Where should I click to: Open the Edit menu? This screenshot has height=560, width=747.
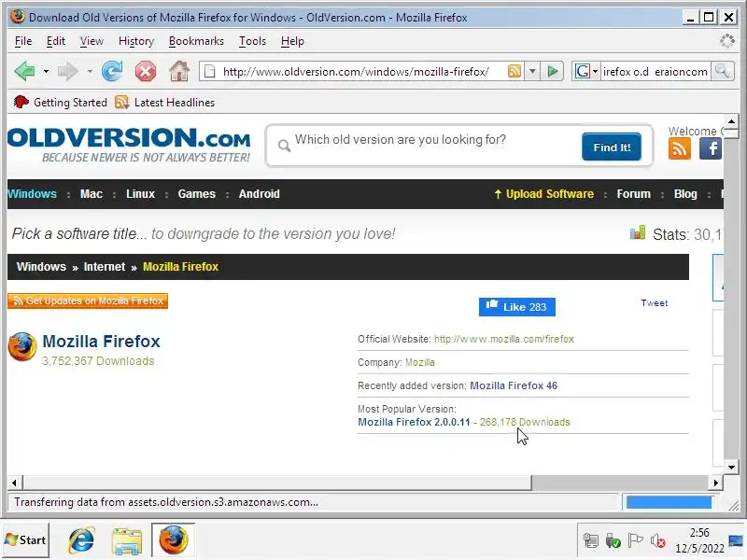point(56,41)
